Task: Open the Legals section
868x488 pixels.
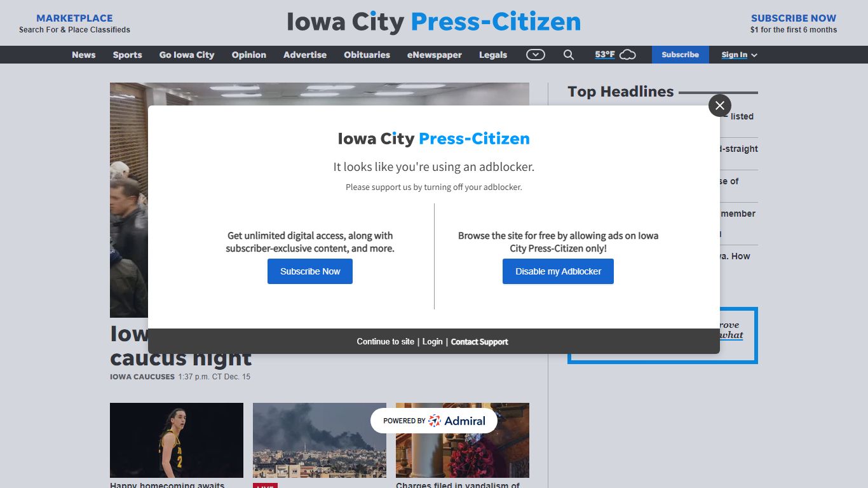Action: 493,55
